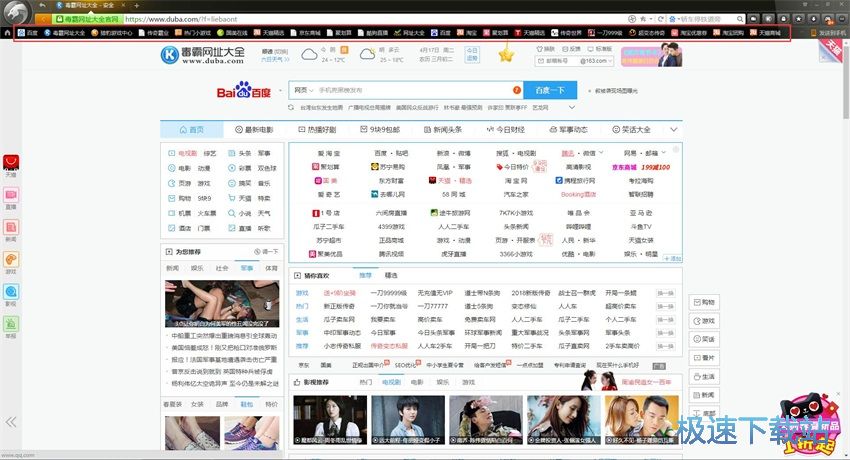Open the @163.com email domain dropdown
The image size is (850, 460).
(596, 61)
